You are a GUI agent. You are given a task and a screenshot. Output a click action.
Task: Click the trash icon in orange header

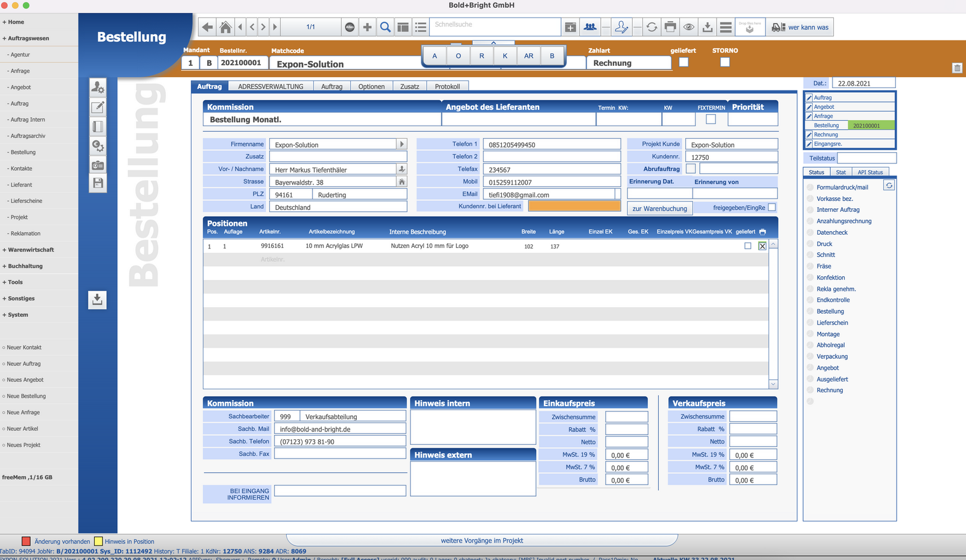tap(957, 68)
